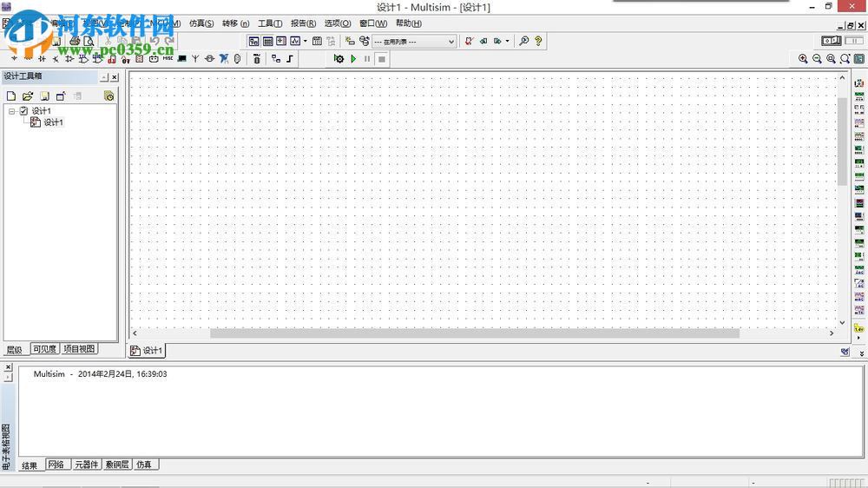Switch to 元器件 spreadsheet tab
The image size is (868, 488).
pos(86,465)
